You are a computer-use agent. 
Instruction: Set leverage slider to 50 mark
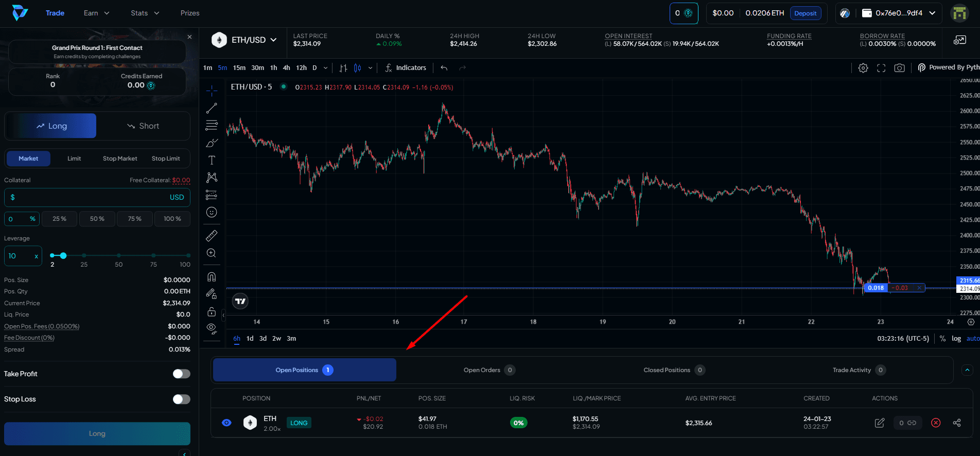[x=119, y=256]
